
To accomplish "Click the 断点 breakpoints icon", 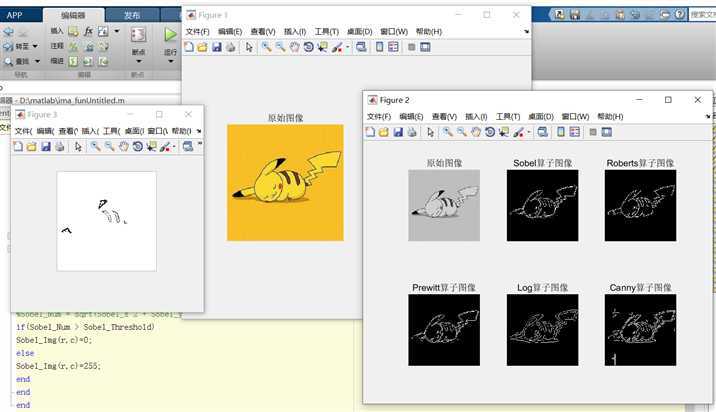I will point(138,35).
